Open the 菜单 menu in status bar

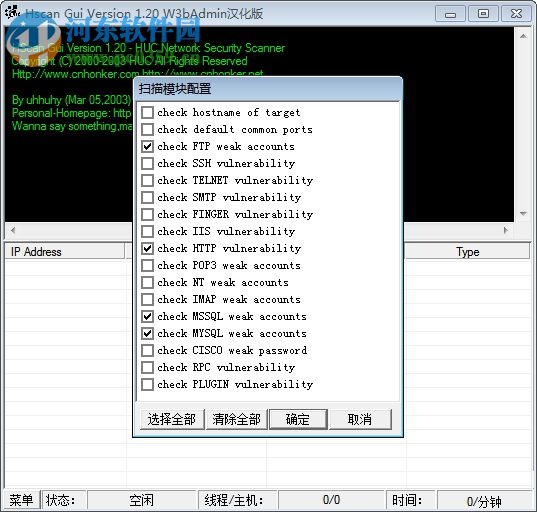(x=21, y=500)
